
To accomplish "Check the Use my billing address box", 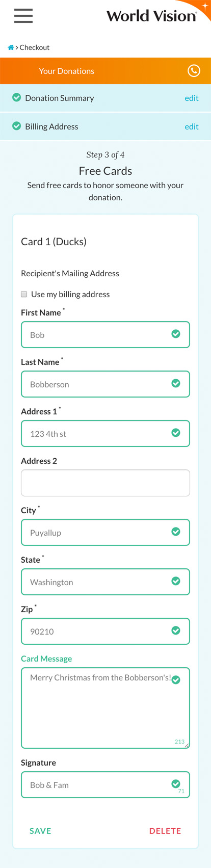I will pos(24,294).
